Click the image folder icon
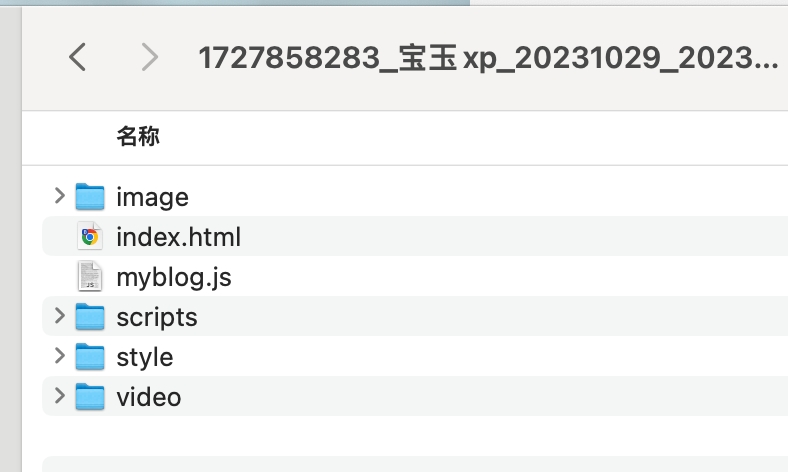The image size is (788, 472). pyautogui.click(x=91, y=197)
